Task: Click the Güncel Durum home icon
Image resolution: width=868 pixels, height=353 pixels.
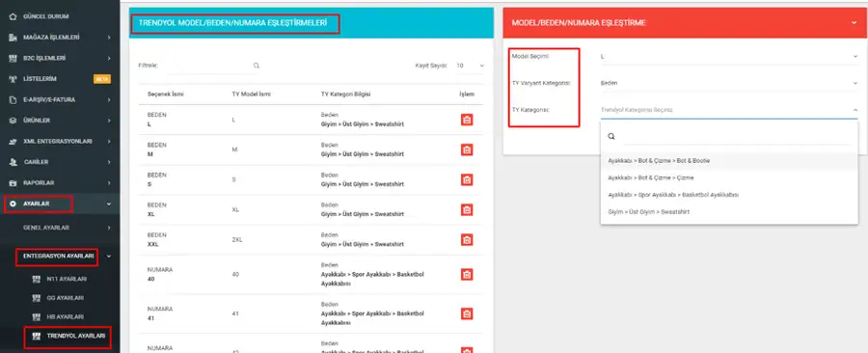Action: (13, 16)
